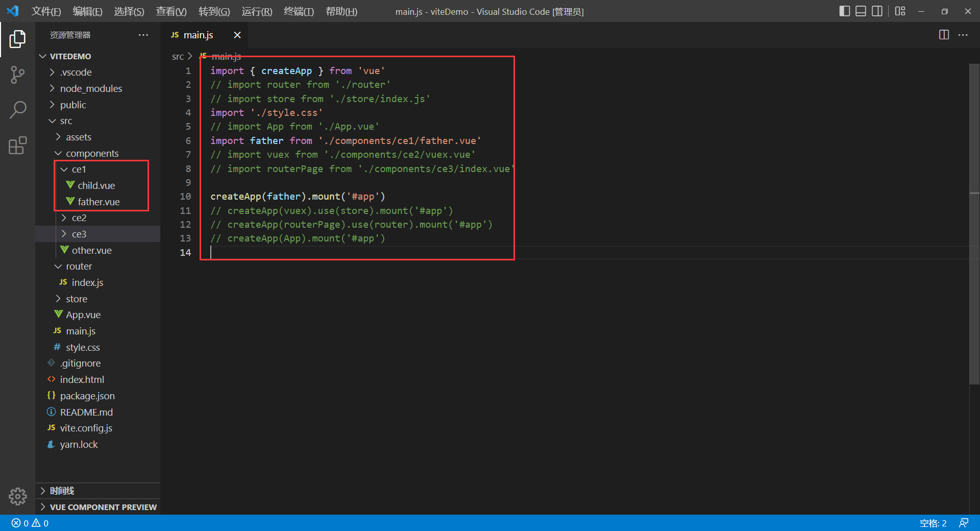
Task: Expand the 时间线 timeline section
Action: click(97, 491)
